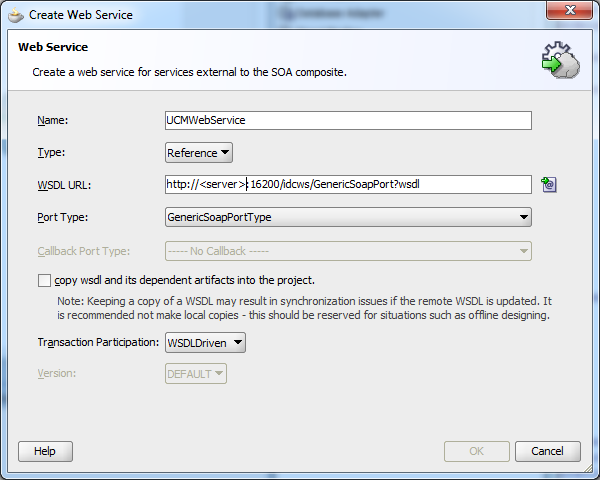This screenshot has width=600, height=480.
Task: Click the Port Type label
Action: click(x=62, y=218)
